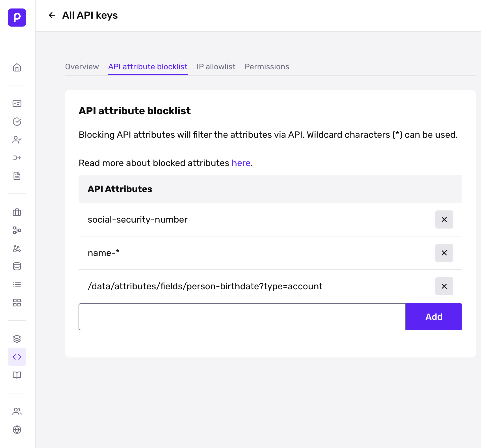This screenshot has height=448, width=481.
Task: Open the person-with-checkmark sidebar icon
Action: click(x=17, y=140)
